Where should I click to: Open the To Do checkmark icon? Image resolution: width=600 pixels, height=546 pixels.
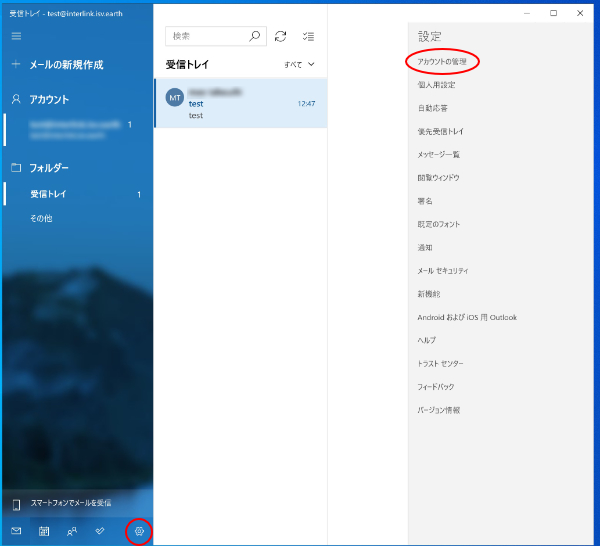(100, 531)
